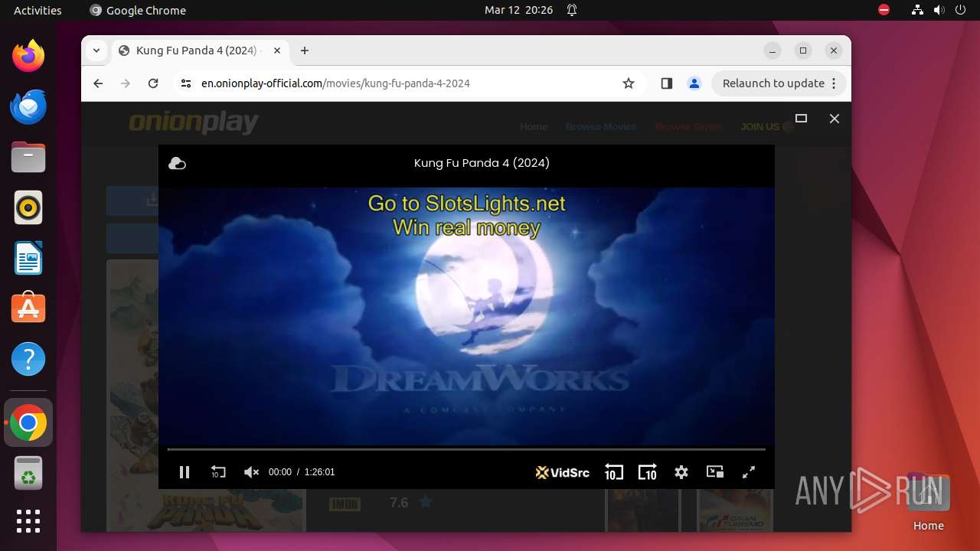
Task: Click Relaunch to update button
Action: click(x=773, y=83)
